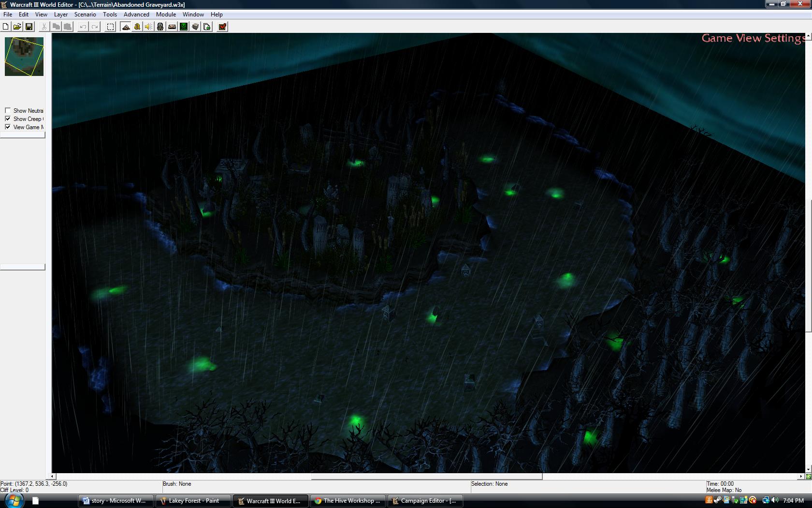Click the Brush: None status text
812x508 pixels.
[177, 484]
